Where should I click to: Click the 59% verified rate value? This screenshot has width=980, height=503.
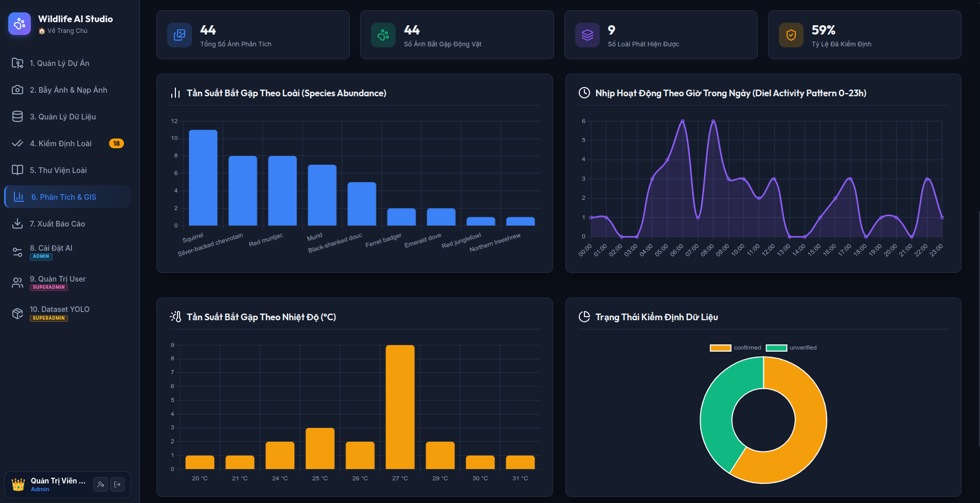click(824, 30)
